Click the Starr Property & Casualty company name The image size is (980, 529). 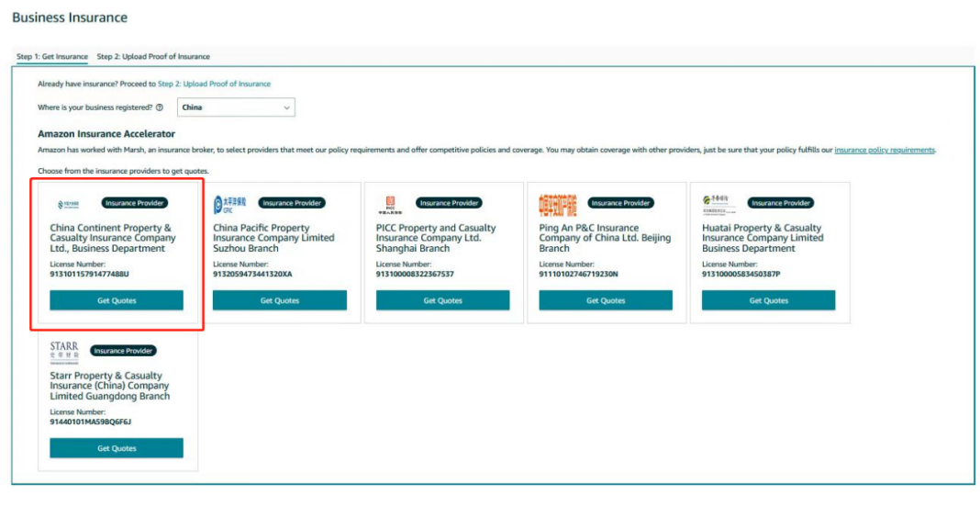tap(110, 386)
